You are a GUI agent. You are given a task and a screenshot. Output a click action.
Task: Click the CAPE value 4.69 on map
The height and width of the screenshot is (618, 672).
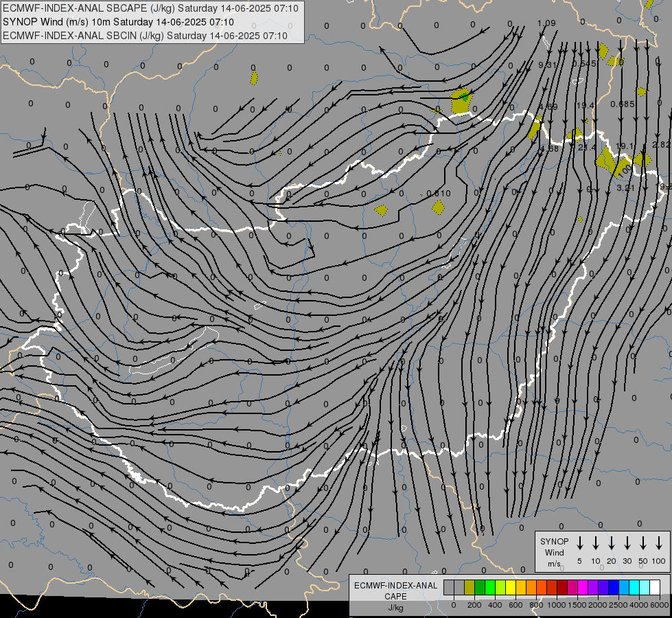coord(548,107)
